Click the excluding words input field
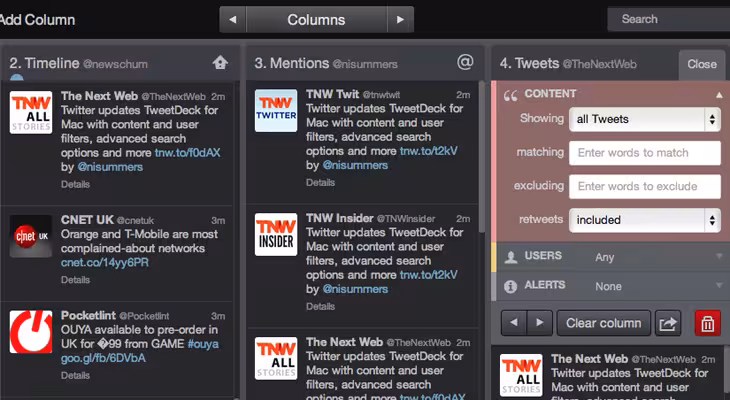Image resolution: width=730 pixels, height=400 pixels. pos(645,186)
